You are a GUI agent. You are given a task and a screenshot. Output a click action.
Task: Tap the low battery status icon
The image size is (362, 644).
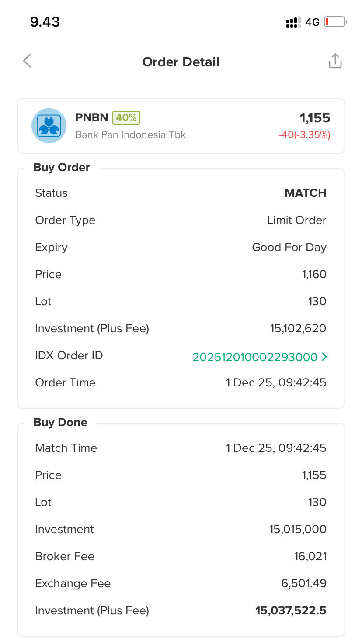(x=335, y=22)
